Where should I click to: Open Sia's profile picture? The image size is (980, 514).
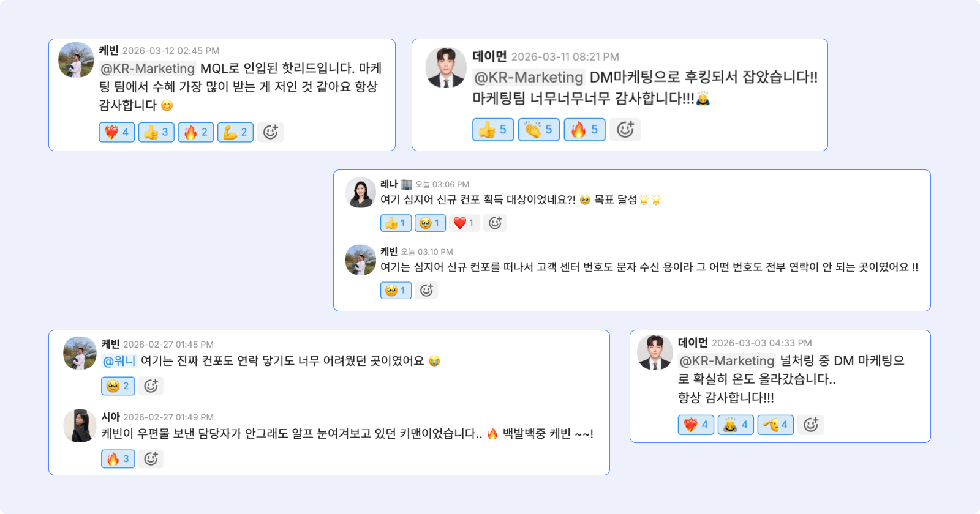tap(80, 426)
